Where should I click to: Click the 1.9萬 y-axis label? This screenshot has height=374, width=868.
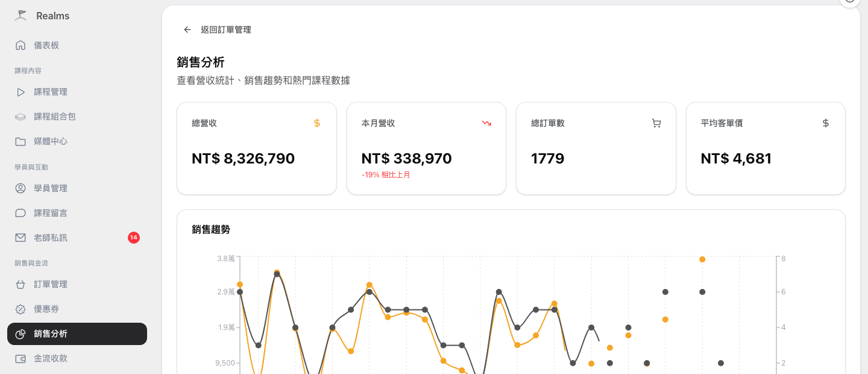click(226, 328)
